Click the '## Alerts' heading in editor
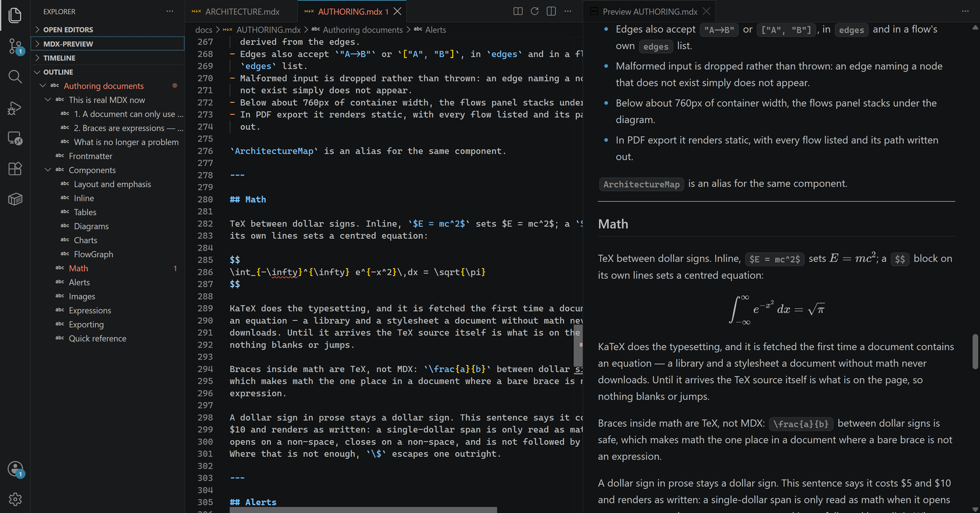 coord(253,502)
